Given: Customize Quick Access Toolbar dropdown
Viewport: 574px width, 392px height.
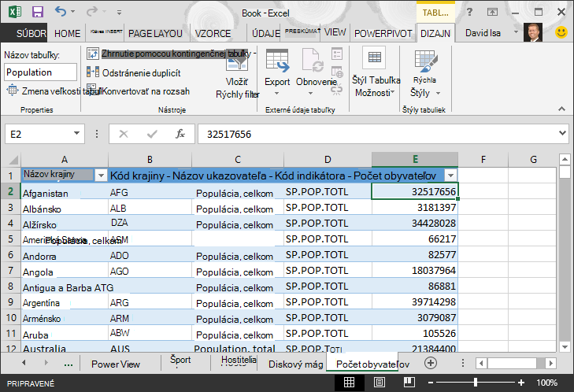Looking at the screenshot, I should [x=119, y=12].
